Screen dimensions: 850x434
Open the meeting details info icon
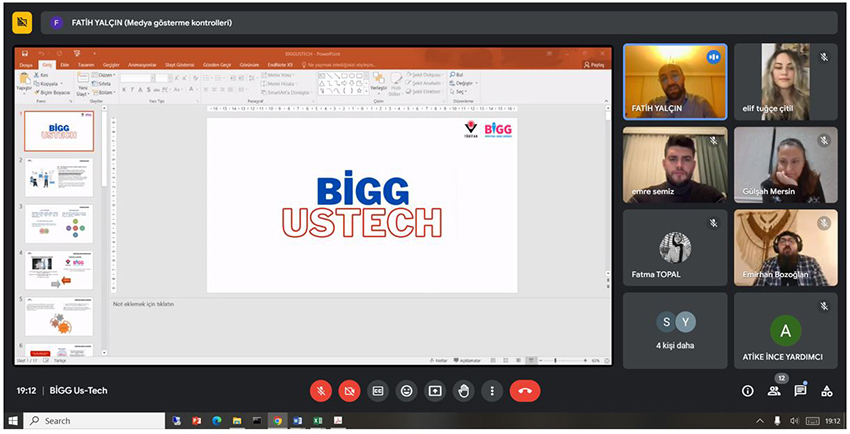tap(747, 391)
